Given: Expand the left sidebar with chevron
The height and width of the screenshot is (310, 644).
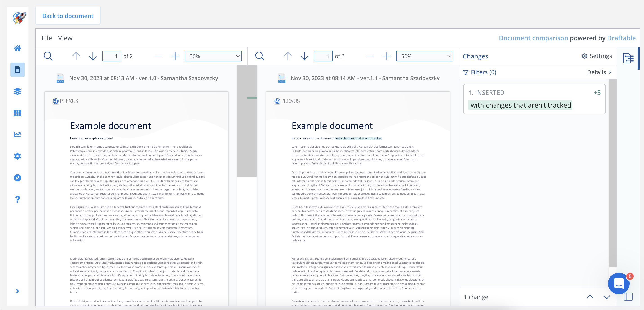Looking at the screenshot, I should [17, 291].
